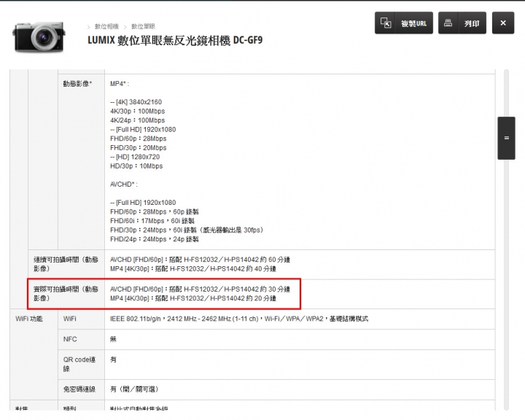Click the FHD/24p：24Mbps，24p 錄製 line
Image resolution: width=525 pixels, height=420 pixels.
155,239
